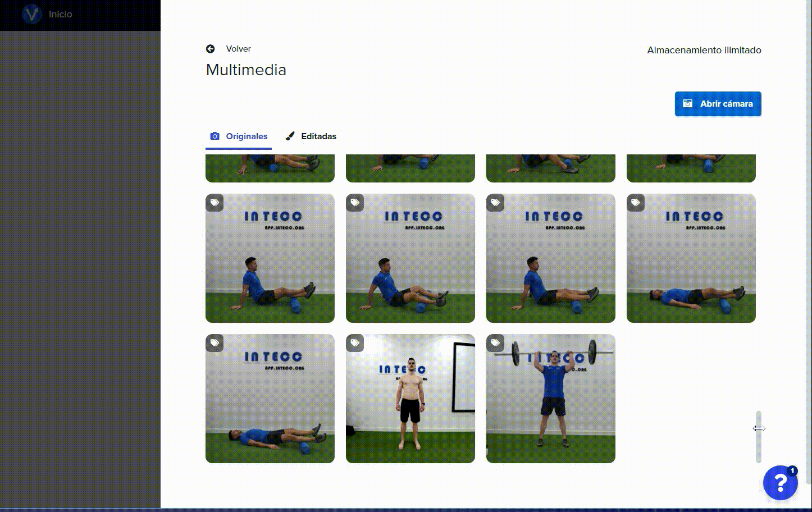The width and height of the screenshot is (812, 512).
Task: Click tag icon on lying foam roller photo in bottom row
Action: pos(215,343)
